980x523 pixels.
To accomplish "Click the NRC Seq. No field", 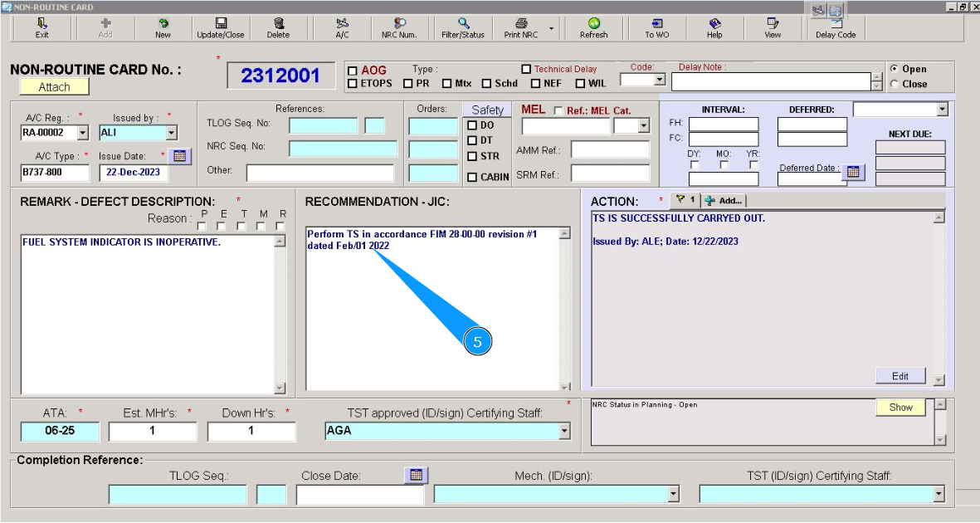I will 344,149.
